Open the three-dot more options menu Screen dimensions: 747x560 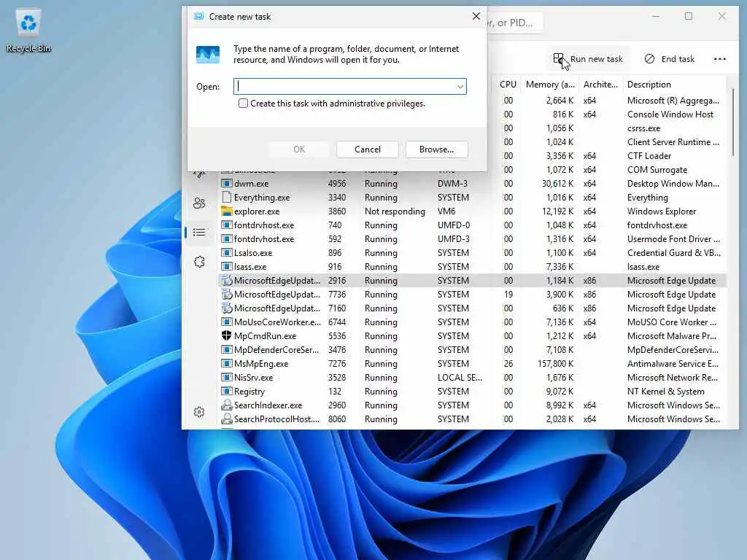pyautogui.click(x=720, y=59)
